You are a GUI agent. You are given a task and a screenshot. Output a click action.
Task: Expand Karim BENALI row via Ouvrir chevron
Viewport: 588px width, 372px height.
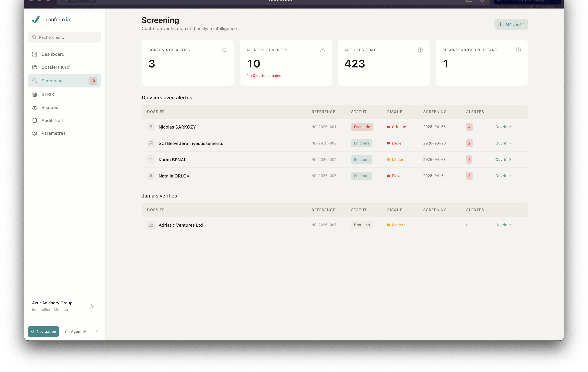(x=510, y=160)
